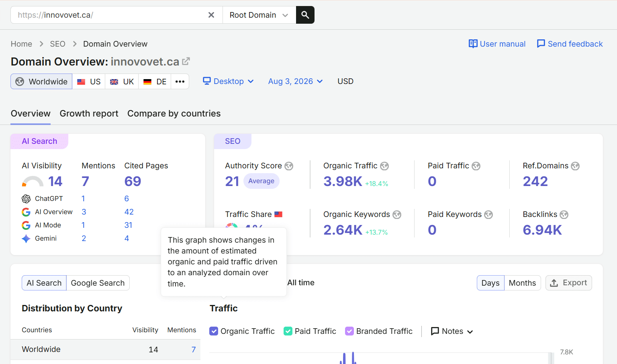The width and height of the screenshot is (617, 364).
Task: Run search with magnifier button
Action: pos(305,15)
